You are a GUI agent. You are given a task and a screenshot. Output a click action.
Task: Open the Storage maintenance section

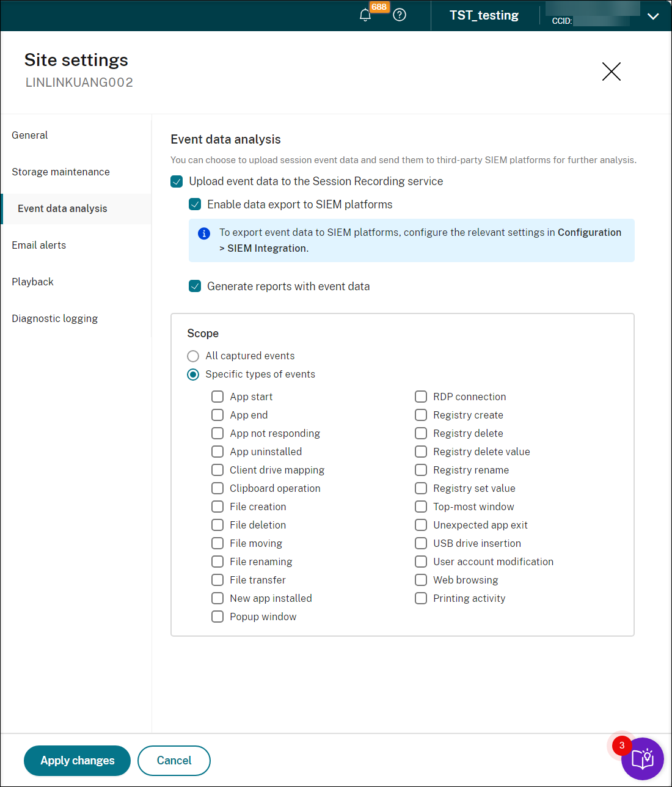point(60,172)
